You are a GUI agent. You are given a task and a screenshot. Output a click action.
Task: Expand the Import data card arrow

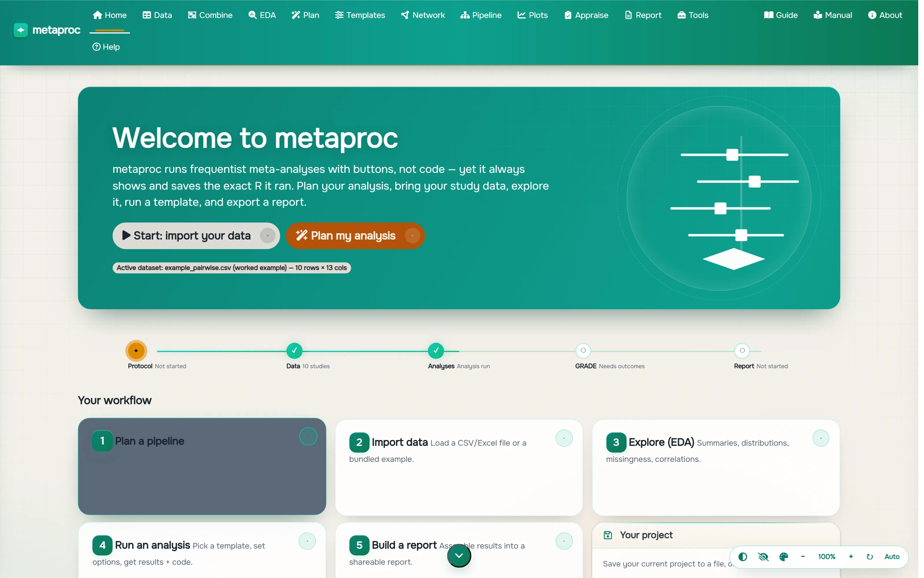pyautogui.click(x=564, y=438)
